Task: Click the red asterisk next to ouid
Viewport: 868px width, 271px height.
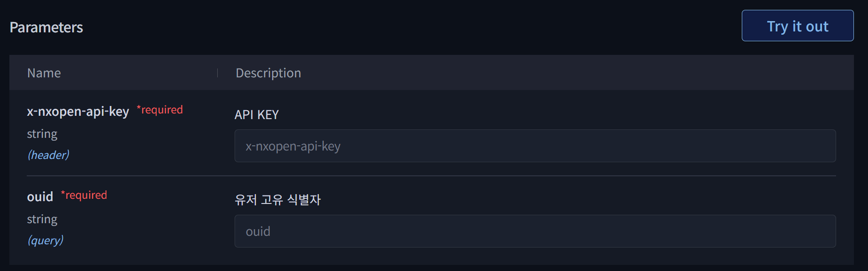Action: (x=63, y=193)
